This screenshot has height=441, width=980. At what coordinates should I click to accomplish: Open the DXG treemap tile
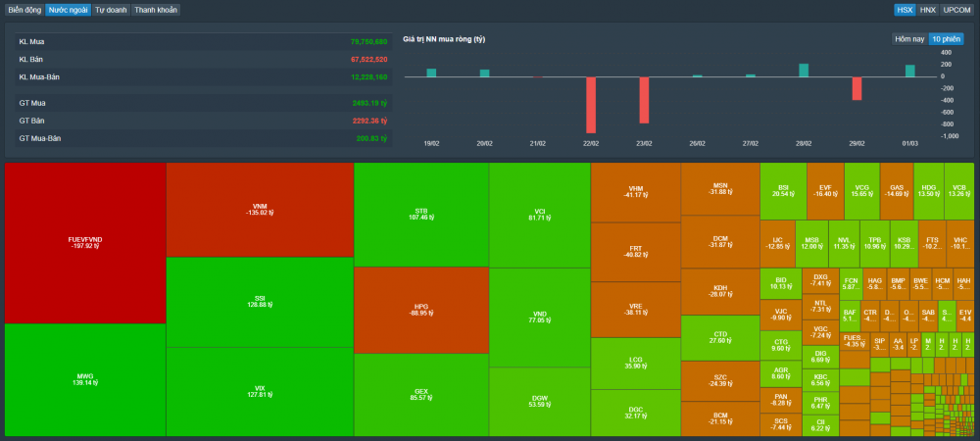tap(820, 280)
